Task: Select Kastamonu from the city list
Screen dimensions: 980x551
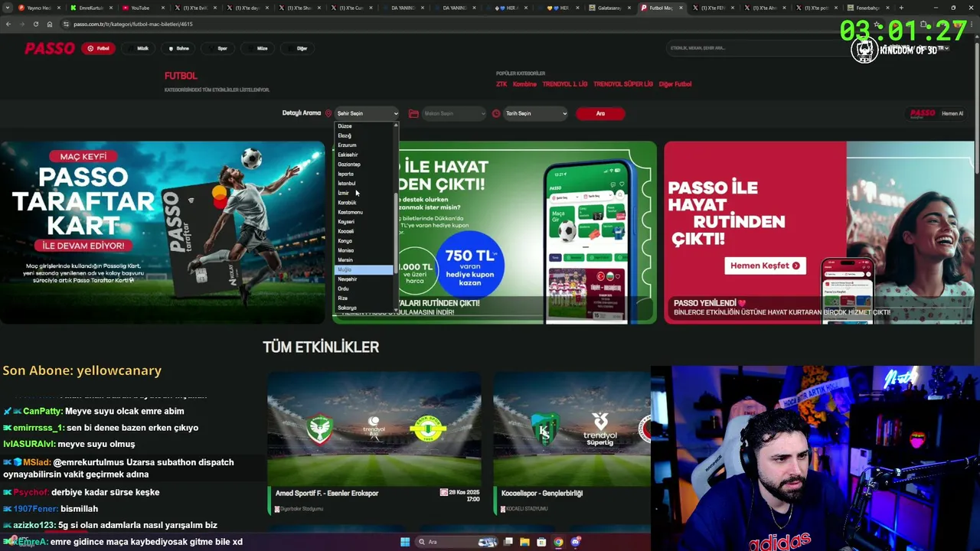Action: tap(364, 212)
